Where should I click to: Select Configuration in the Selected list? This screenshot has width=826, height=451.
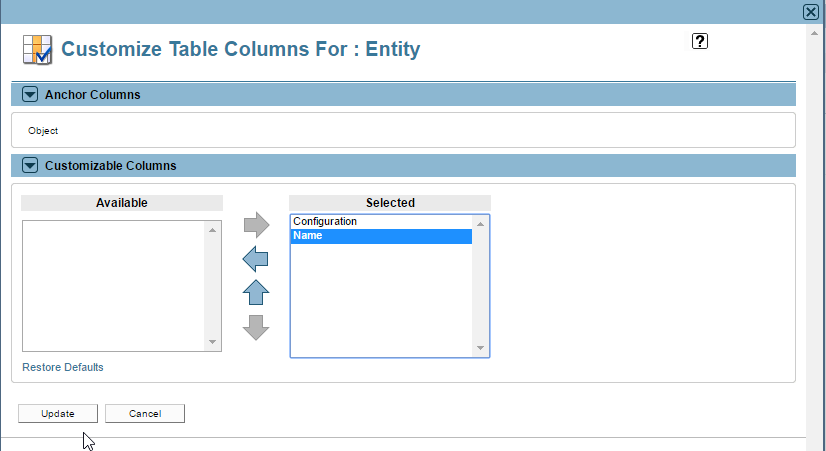(x=381, y=222)
